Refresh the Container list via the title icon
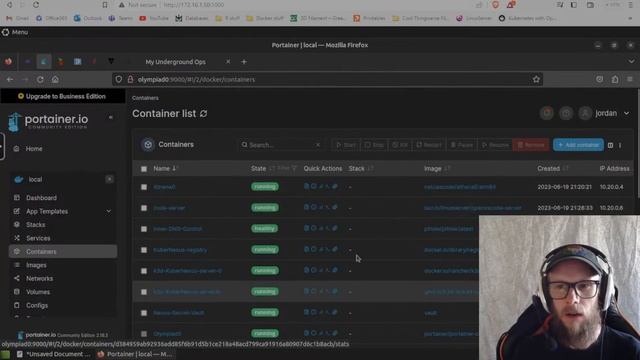 click(x=203, y=114)
